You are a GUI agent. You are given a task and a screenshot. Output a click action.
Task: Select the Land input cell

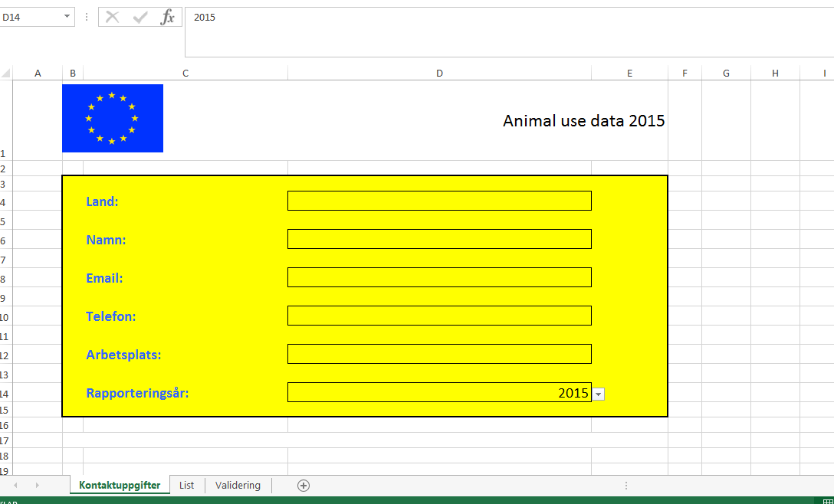[439, 201]
